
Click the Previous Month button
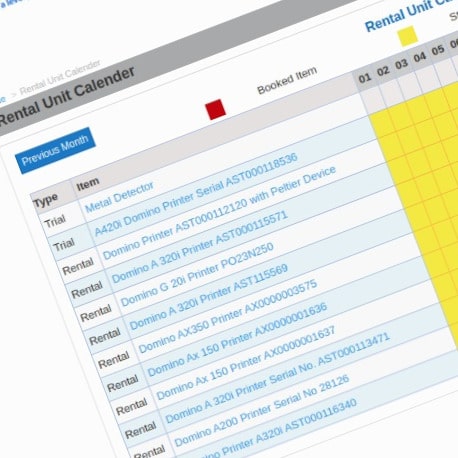coord(55,150)
